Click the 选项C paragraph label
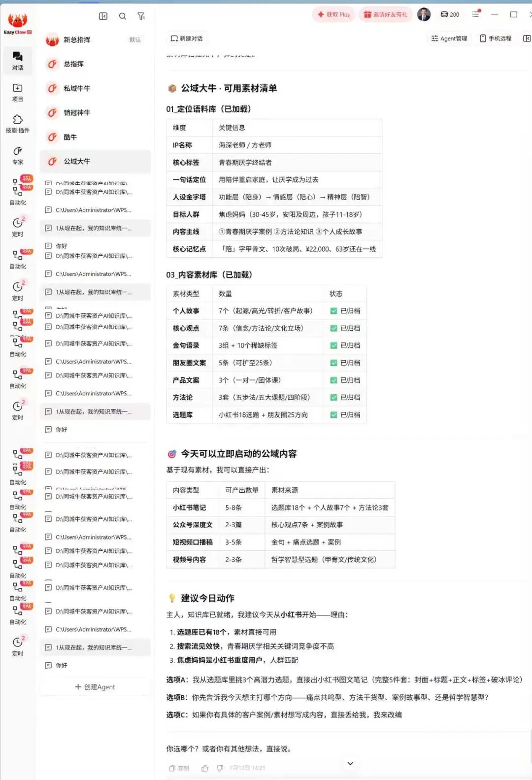 click(x=177, y=714)
